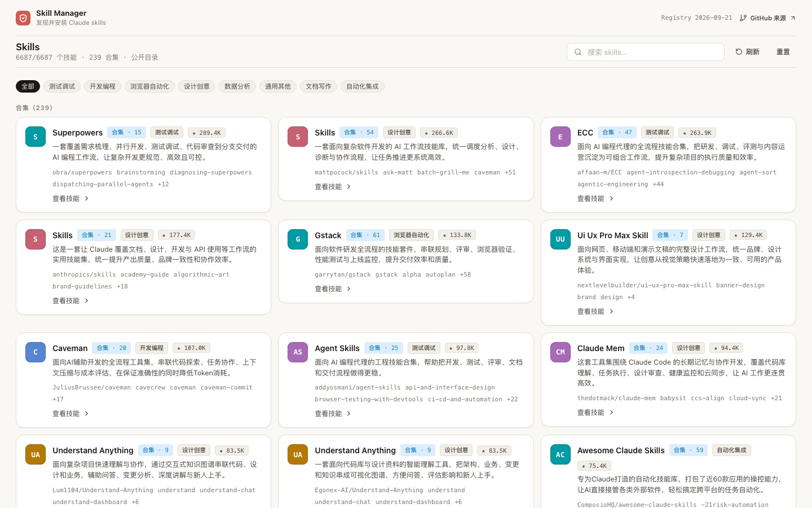812x508 pixels.
Task: Click the 合集 · 54 badge
Action: (359, 133)
